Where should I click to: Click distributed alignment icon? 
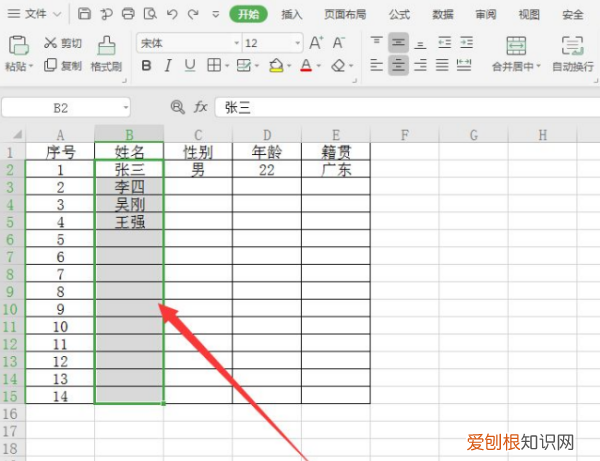pyautogui.click(x=464, y=65)
